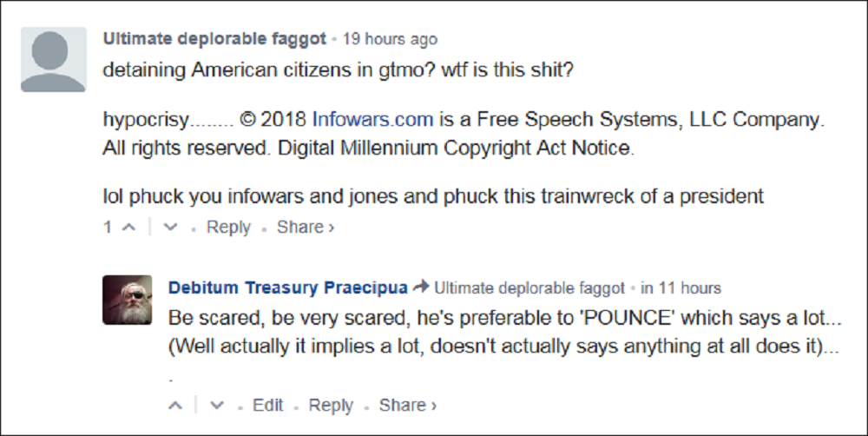
Task: Downvote the top comment about gtmo
Action: 170,228
